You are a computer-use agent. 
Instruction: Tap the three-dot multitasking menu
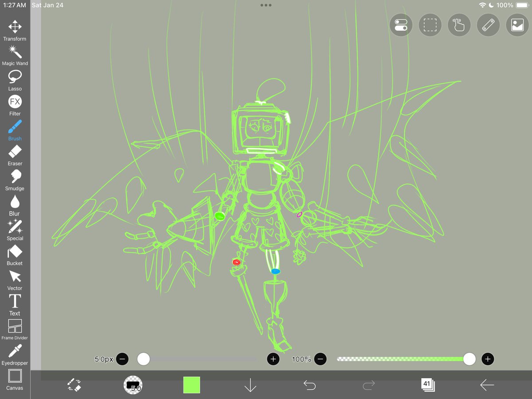coord(266,5)
